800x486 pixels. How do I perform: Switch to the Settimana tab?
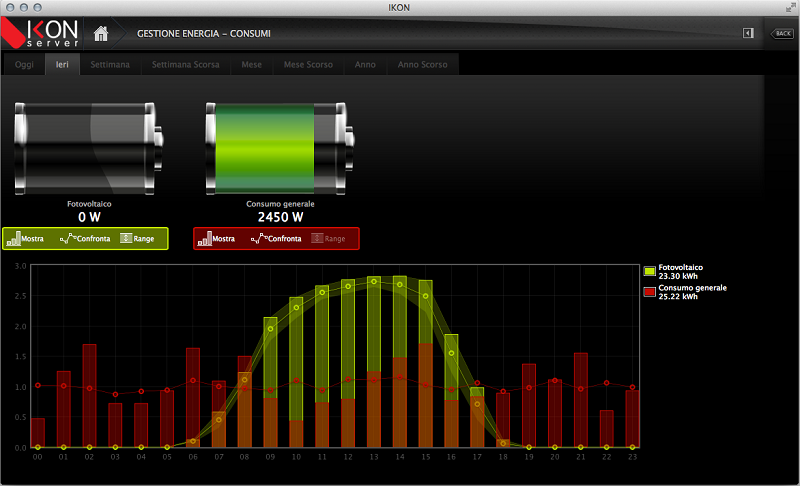110,64
